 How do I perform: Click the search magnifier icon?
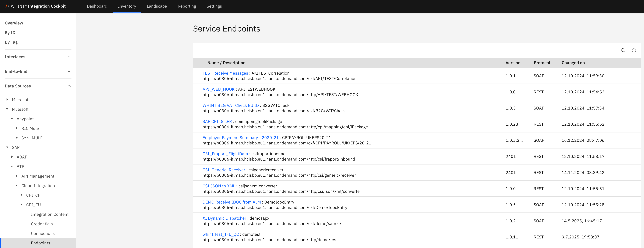click(623, 50)
